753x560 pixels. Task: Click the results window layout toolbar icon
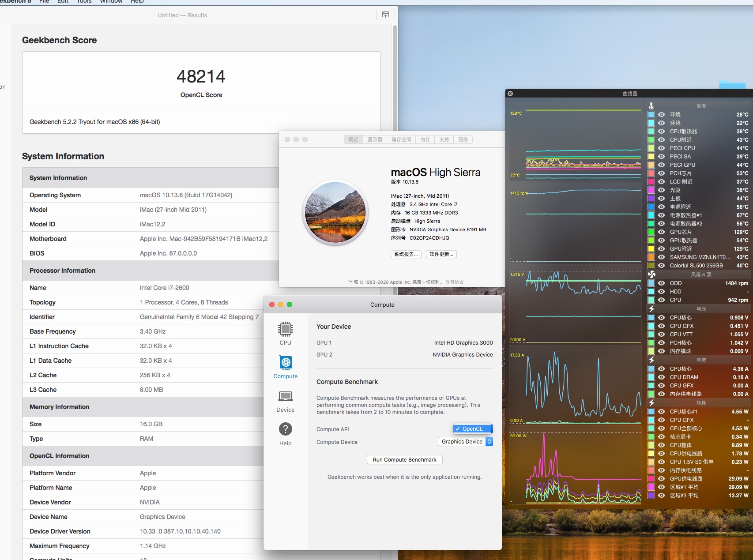pos(385,15)
